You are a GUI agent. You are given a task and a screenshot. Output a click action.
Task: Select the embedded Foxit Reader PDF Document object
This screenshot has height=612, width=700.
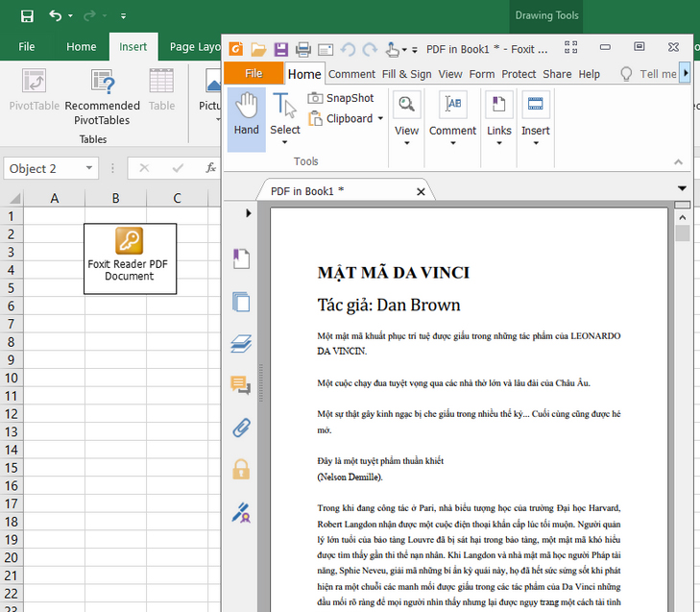pyautogui.click(x=130, y=258)
